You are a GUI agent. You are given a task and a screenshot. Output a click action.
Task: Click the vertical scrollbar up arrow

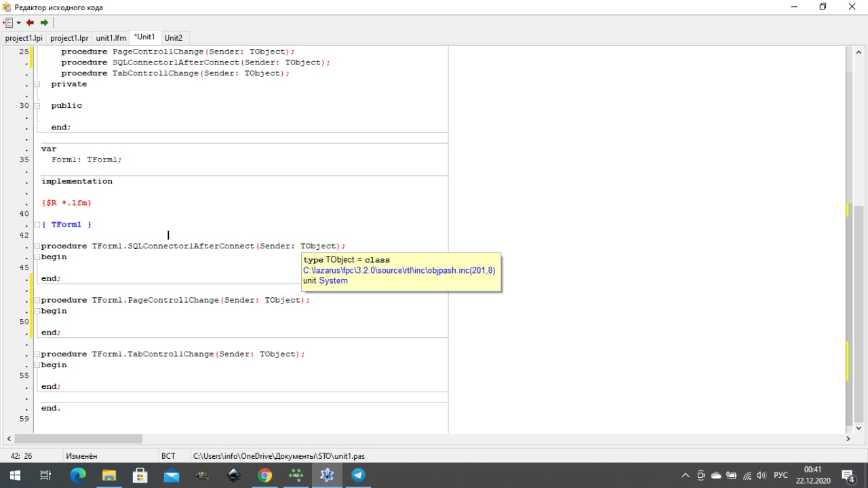click(x=859, y=51)
